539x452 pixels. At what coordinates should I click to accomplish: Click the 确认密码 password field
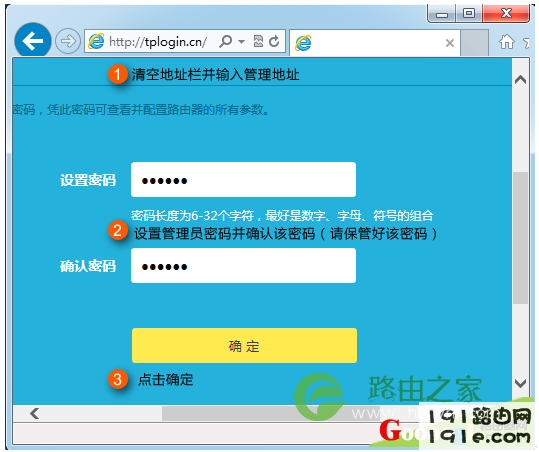tap(243, 266)
